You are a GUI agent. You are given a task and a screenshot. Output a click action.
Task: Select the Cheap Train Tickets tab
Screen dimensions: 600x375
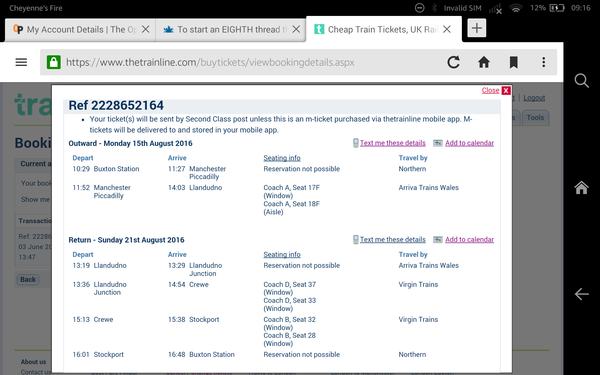[x=384, y=29]
